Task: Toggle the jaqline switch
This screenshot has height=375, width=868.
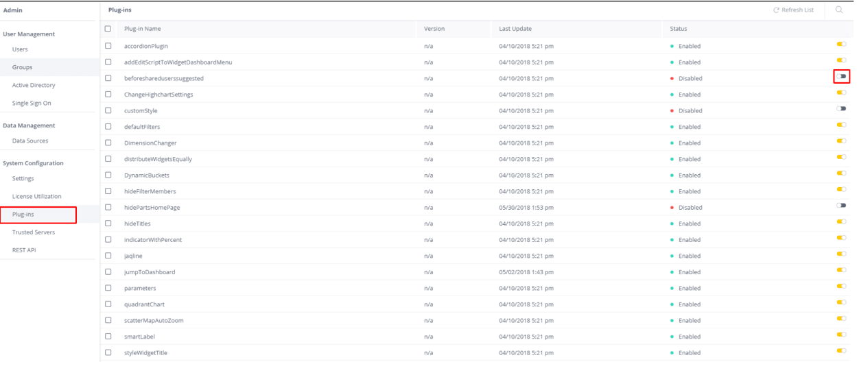Action: [841, 254]
